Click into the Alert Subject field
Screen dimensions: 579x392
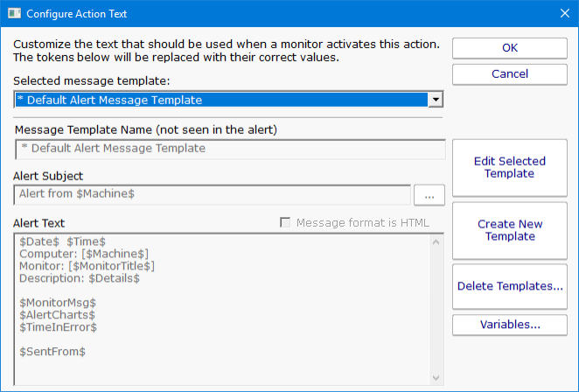click(212, 194)
